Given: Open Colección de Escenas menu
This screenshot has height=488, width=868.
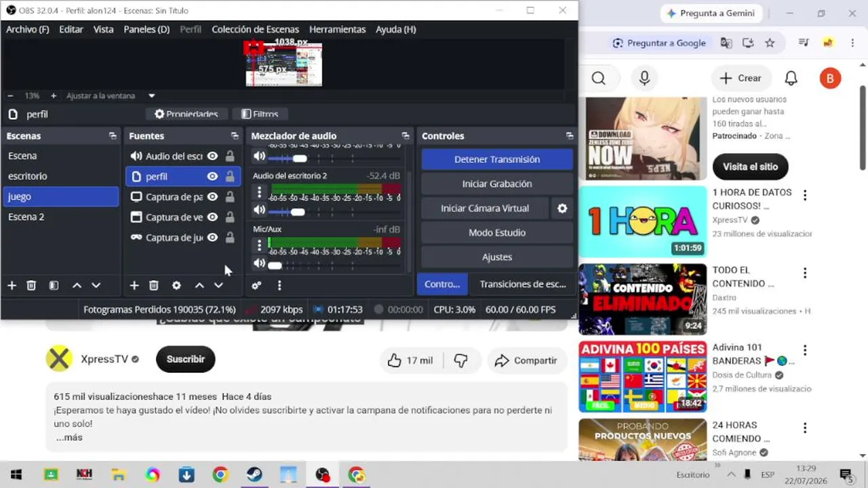Looking at the screenshot, I should pyautogui.click(x=255, y=29).
